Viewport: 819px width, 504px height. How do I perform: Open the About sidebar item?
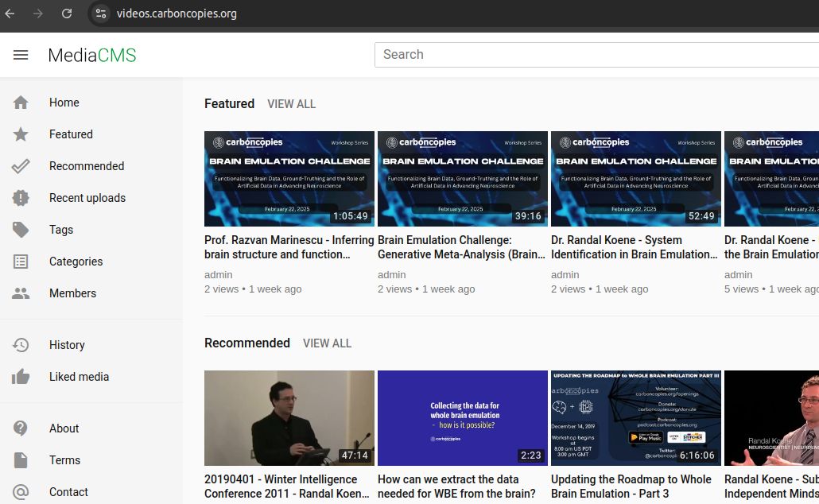(64, 428)
